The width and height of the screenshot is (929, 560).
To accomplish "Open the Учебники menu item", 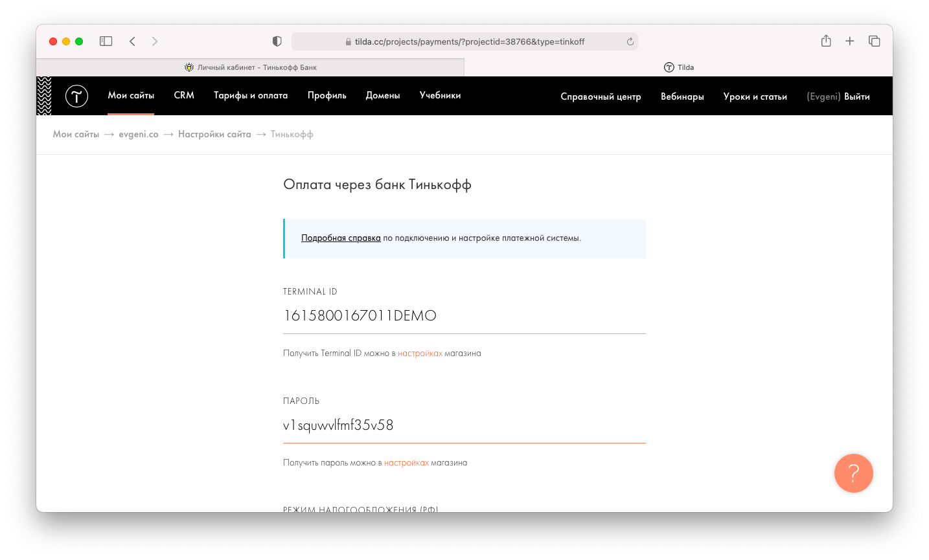I will click(441, 95).
